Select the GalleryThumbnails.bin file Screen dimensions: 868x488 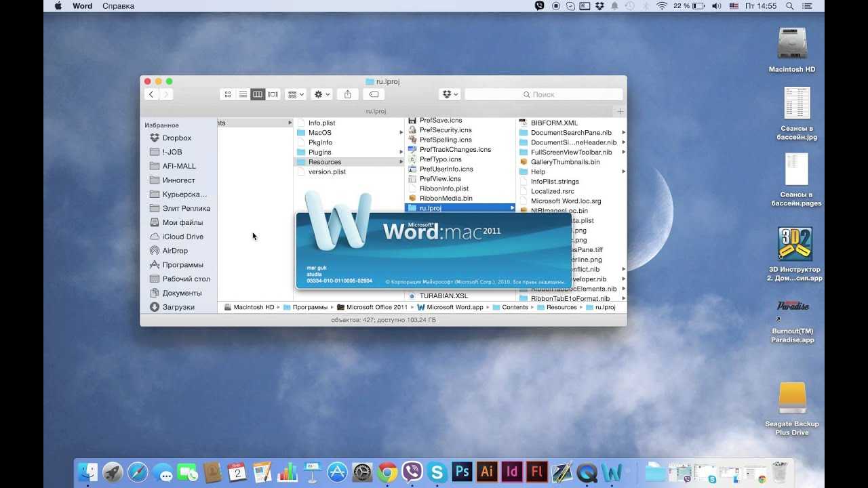(565, 162)
